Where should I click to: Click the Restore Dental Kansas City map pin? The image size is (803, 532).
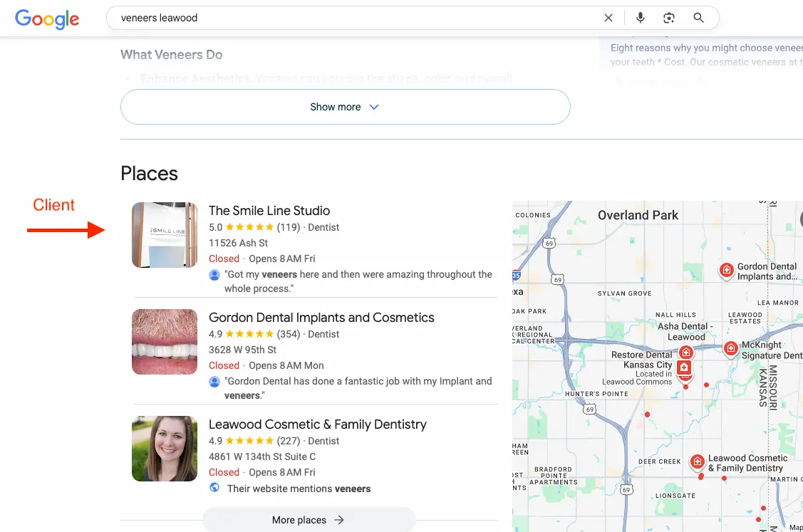point(684,367)
